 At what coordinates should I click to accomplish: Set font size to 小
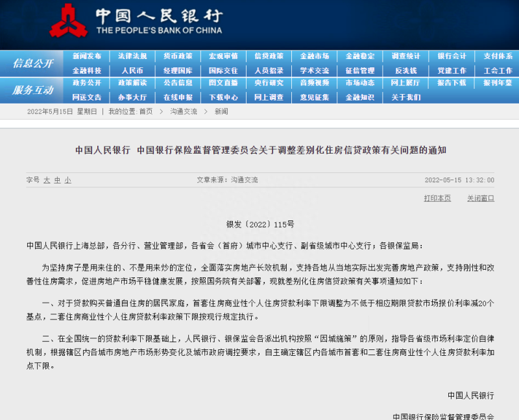68,180
